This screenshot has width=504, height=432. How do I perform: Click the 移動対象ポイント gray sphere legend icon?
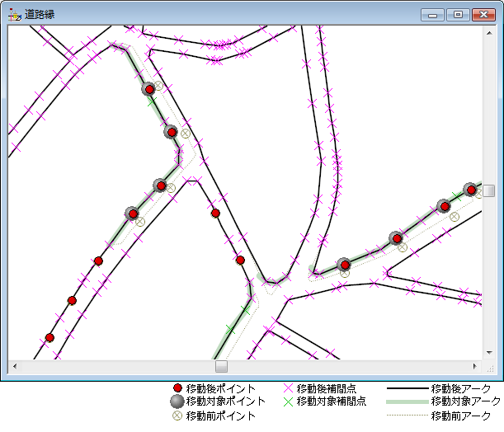[x=177, y=401]
